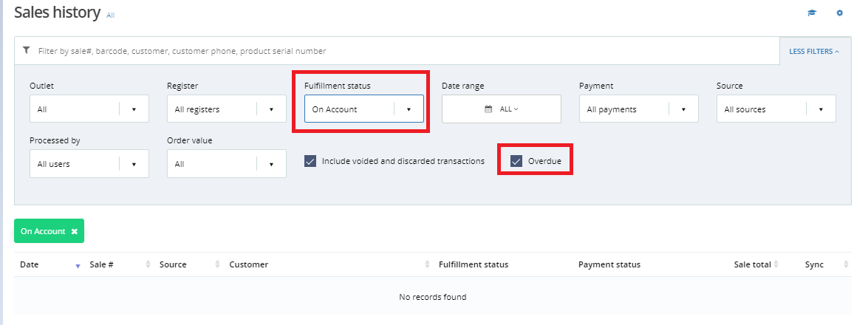Remove the On Account filter tag
The width and height of the screenshot is (868, 325).
[74, 231]
